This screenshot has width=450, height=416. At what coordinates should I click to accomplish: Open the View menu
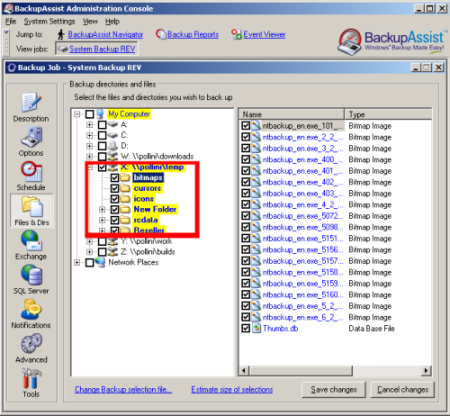point(90,22)
